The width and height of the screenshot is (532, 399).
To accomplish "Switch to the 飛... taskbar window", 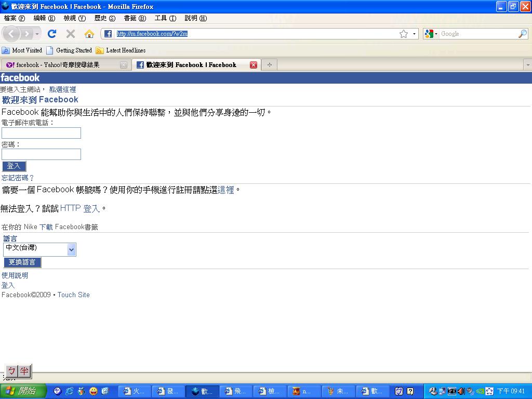I will tap(235, 391).
